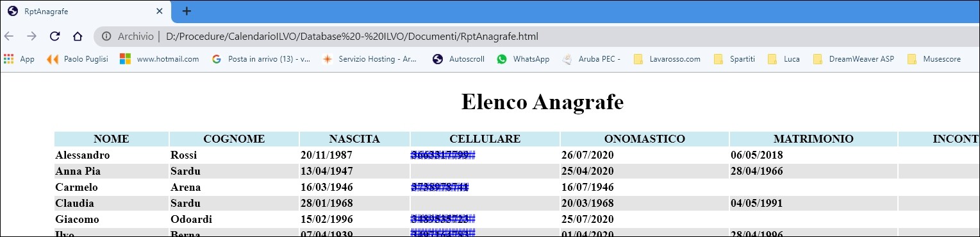This screenshot has width=980, height=237.
Task: Click onomastico date 26/07/2020
Action: [588, 155]
